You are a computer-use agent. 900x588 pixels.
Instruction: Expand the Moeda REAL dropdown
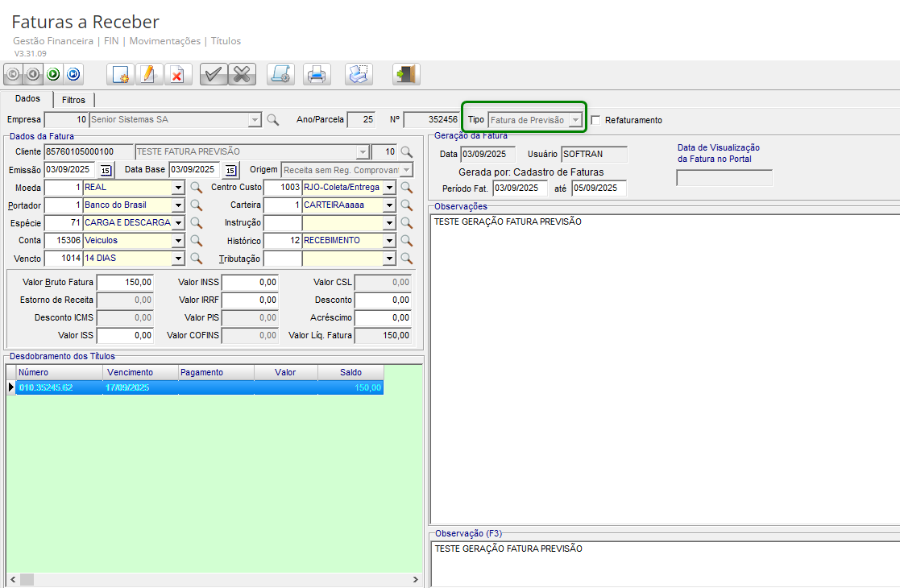(178, 188)
